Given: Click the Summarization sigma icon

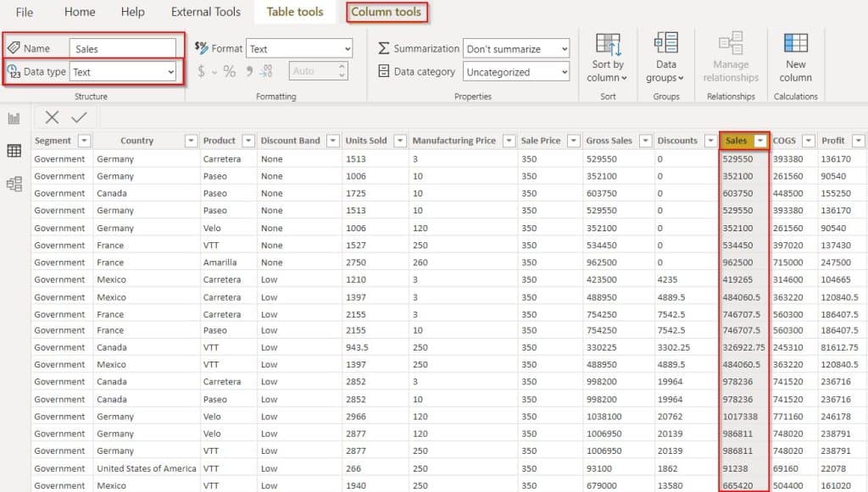Looking at the screenshot, I should 384,48.
